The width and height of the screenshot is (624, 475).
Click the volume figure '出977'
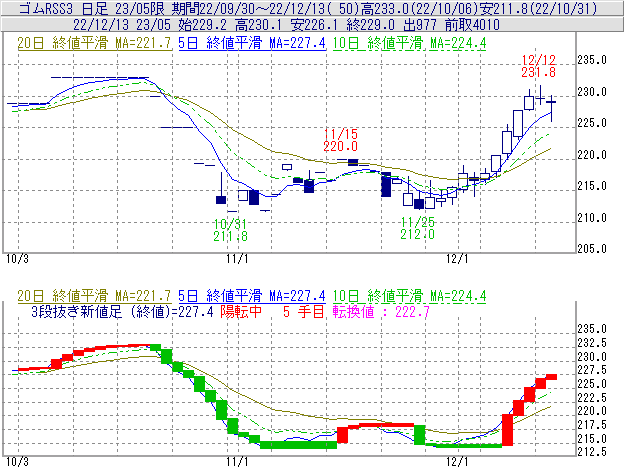[x=419, y=25]
